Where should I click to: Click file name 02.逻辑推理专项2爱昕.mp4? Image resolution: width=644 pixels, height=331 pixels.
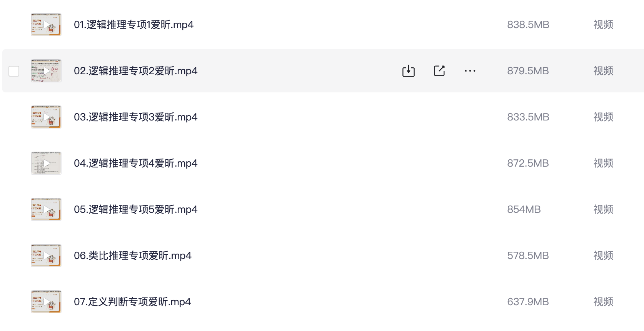tap(135, 71)
